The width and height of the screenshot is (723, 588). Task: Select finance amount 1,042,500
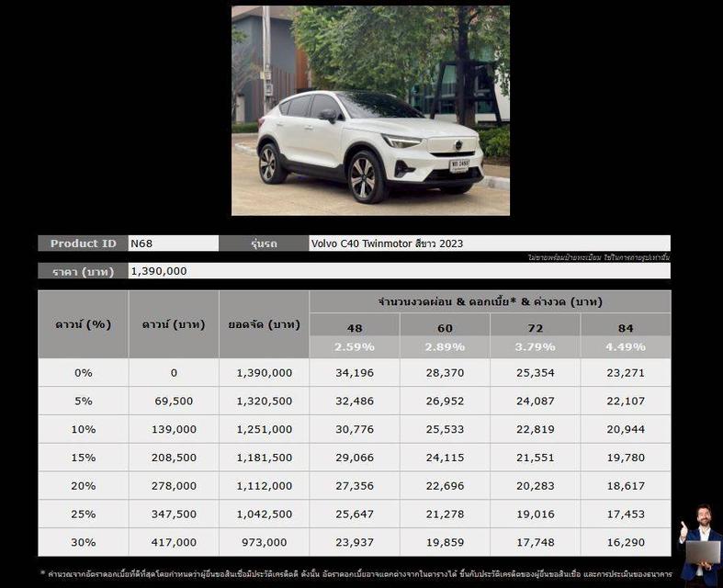tap(264, 514)
